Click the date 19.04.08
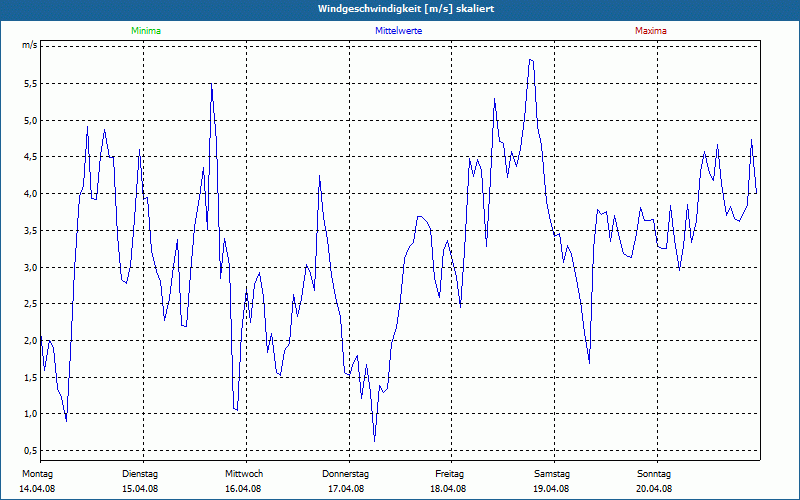 (x=551, y=489)
